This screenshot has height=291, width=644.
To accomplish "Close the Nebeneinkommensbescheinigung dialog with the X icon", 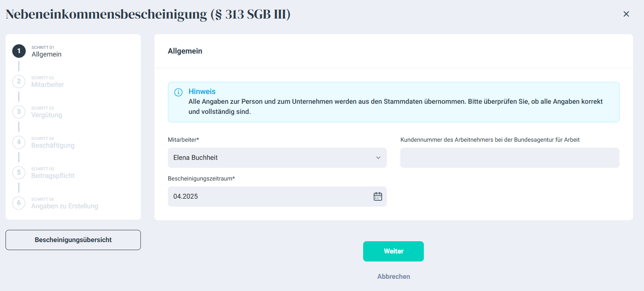I will pos(626,14).
